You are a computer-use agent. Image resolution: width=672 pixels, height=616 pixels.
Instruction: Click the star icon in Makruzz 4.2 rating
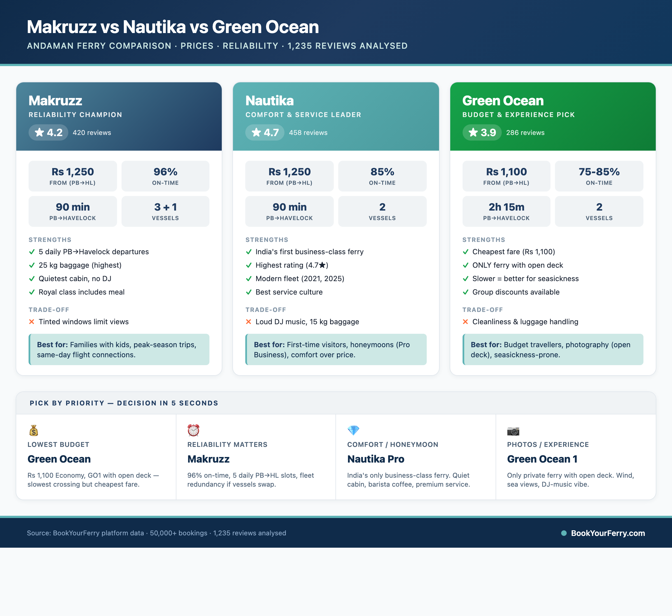pos(39,132)
